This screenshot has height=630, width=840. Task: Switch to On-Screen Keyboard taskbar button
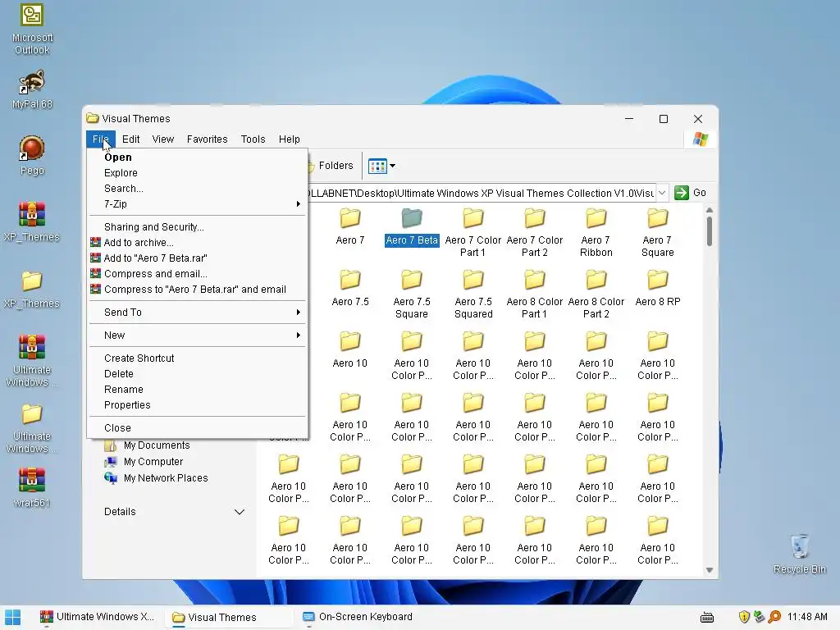coord(358,617)
